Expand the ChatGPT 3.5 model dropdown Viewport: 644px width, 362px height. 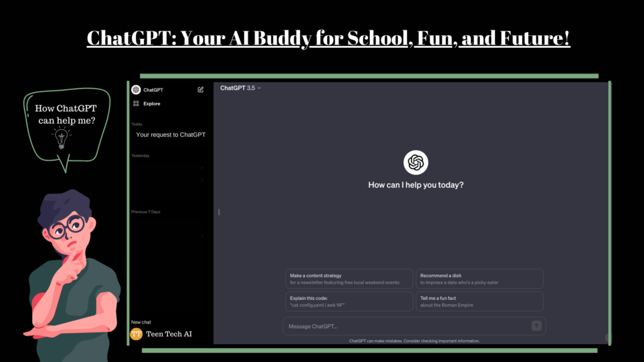(240, 88)
